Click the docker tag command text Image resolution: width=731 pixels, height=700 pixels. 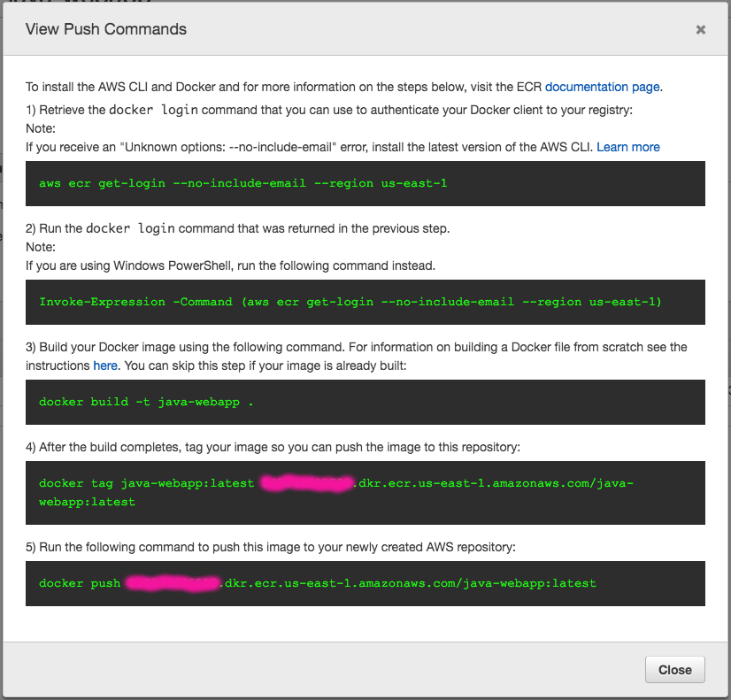(x=147, y=484)
